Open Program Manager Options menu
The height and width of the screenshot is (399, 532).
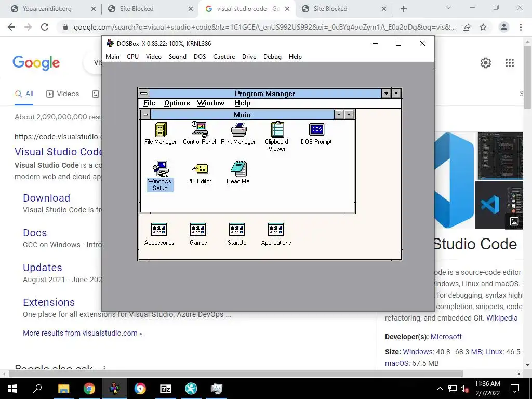(177, 103)
